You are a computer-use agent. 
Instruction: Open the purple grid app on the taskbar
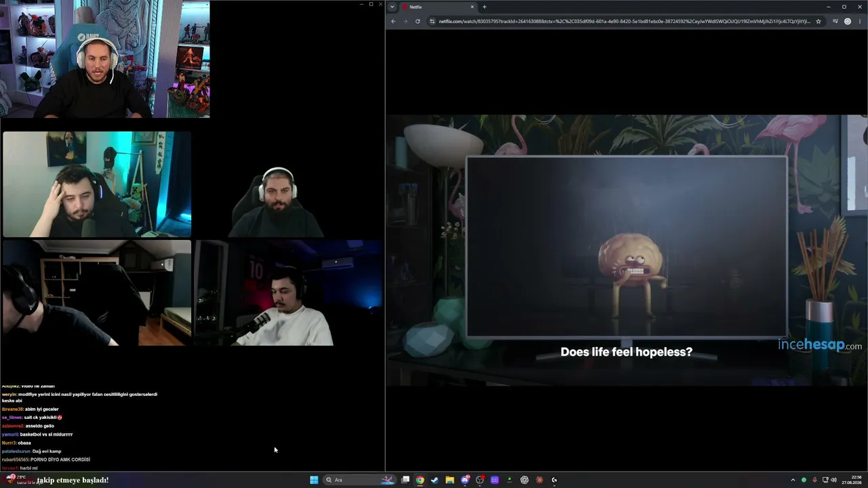pyautogui.click(x=494, y=480)
